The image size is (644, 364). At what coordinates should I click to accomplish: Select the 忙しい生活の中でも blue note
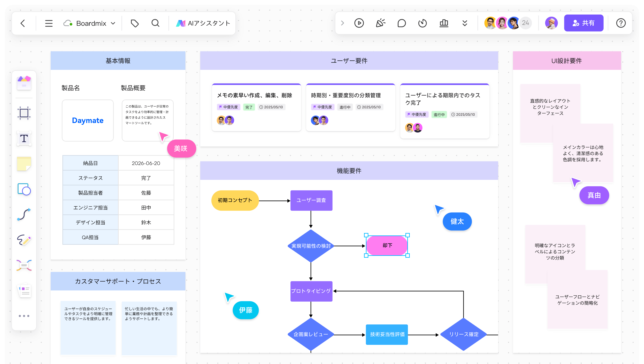click(x=149, y=328)
